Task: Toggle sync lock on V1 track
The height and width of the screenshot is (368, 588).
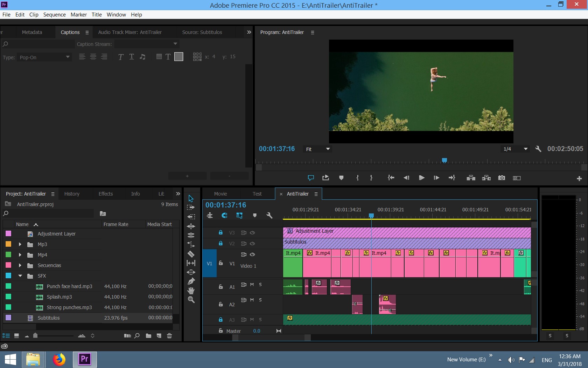Action: (x=244, y=254)
